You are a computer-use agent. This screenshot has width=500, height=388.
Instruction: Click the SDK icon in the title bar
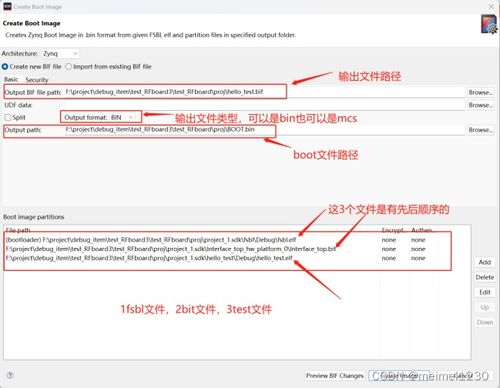(7, 6)
